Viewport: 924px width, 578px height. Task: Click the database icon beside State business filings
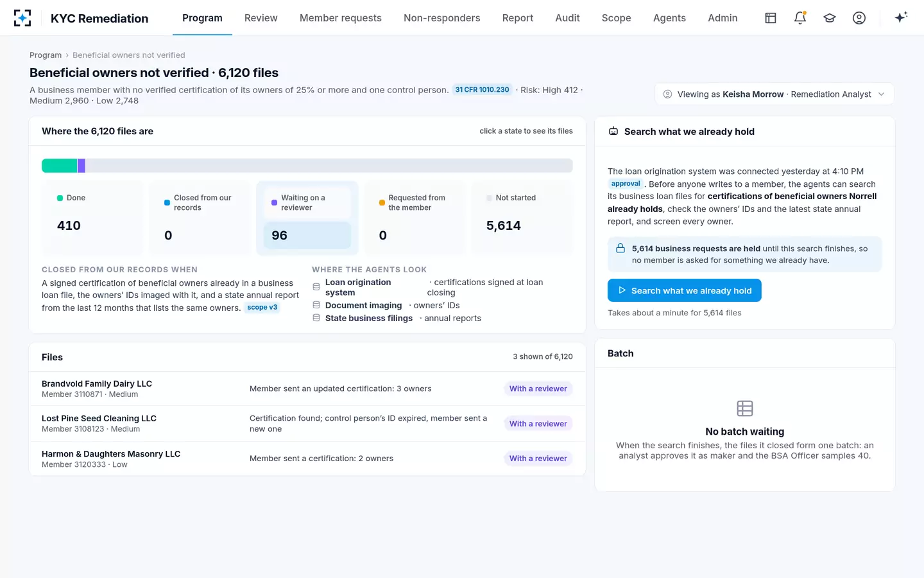point(316,318)
